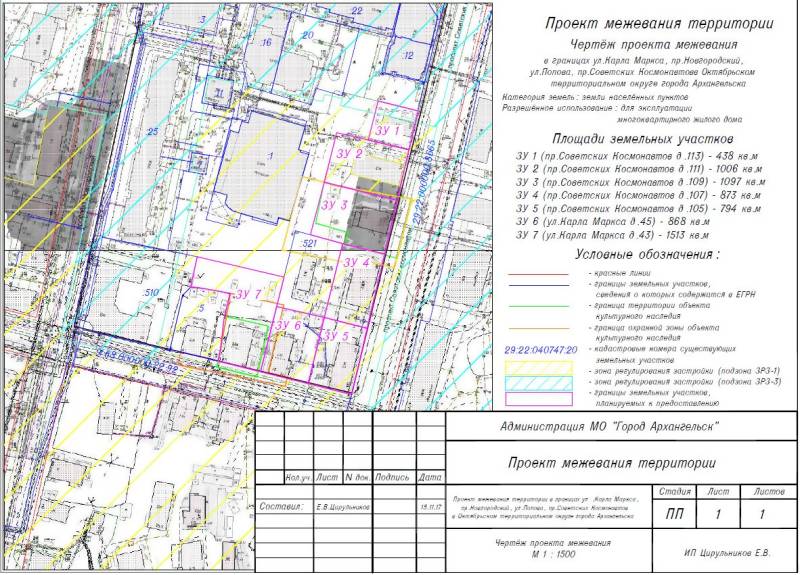This screenshot has width=800, height=575.
Task: Click the date 15.11.17 in stamp table
Action: point(429,506)
